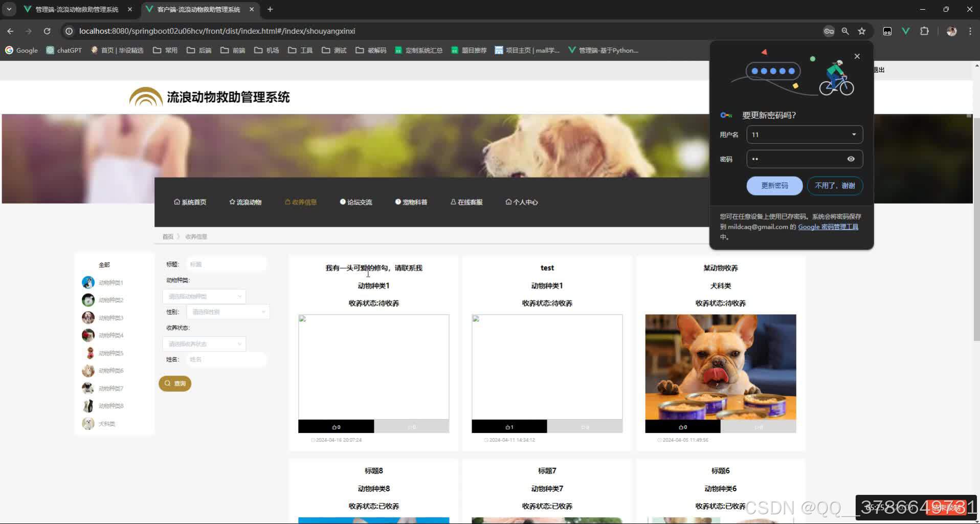Open a new browser tab
The image size is (980, 524).
(x=270, y=9)
